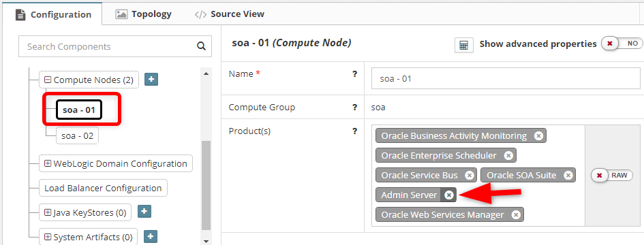Remove the Oracle Enterprise Scheduler tag

[x=508, y=156]
